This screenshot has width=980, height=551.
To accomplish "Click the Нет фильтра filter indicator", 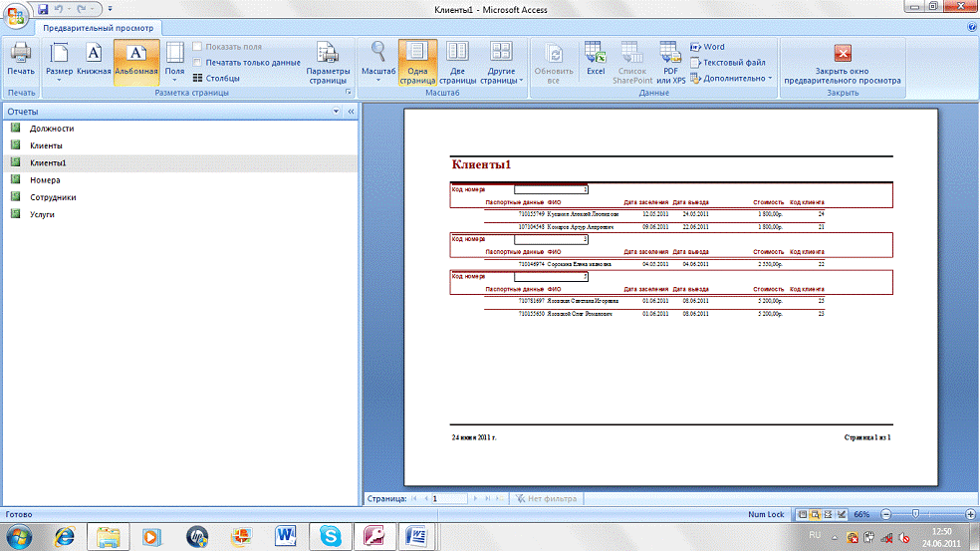I will click(546, 498).
